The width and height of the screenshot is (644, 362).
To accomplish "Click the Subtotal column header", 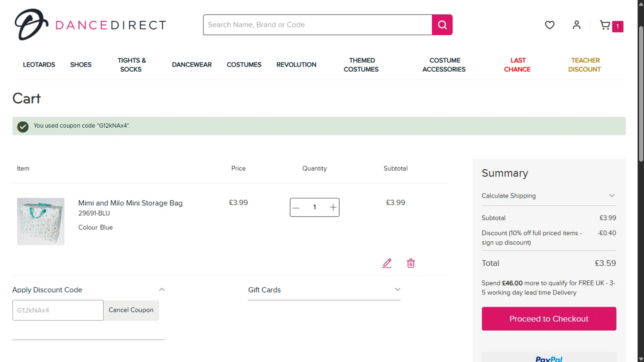I will pyautogui.click(x=395, y=168).
